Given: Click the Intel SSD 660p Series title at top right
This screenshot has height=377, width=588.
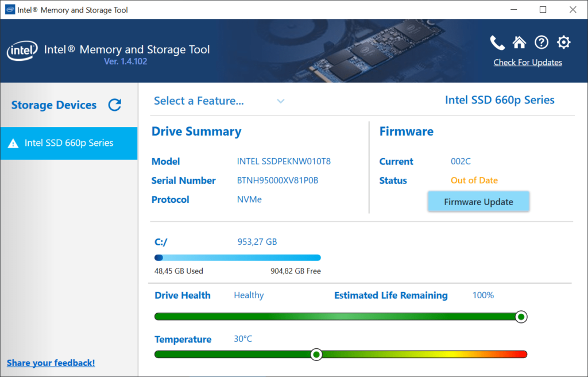Looking at the screenshot, I should [500, 100].
